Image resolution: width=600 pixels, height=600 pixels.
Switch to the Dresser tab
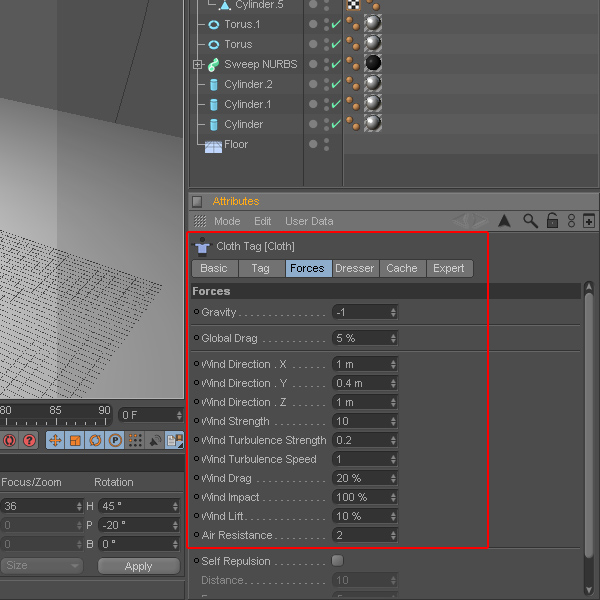coord(355,268)
